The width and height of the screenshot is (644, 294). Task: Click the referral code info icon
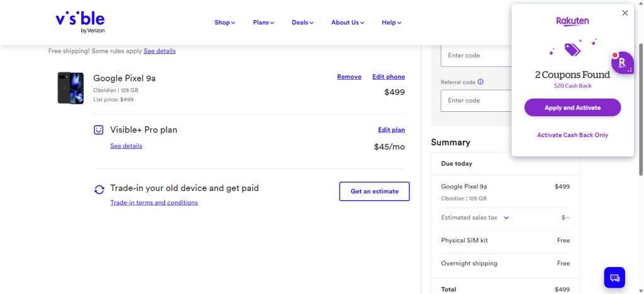point(480,82)
